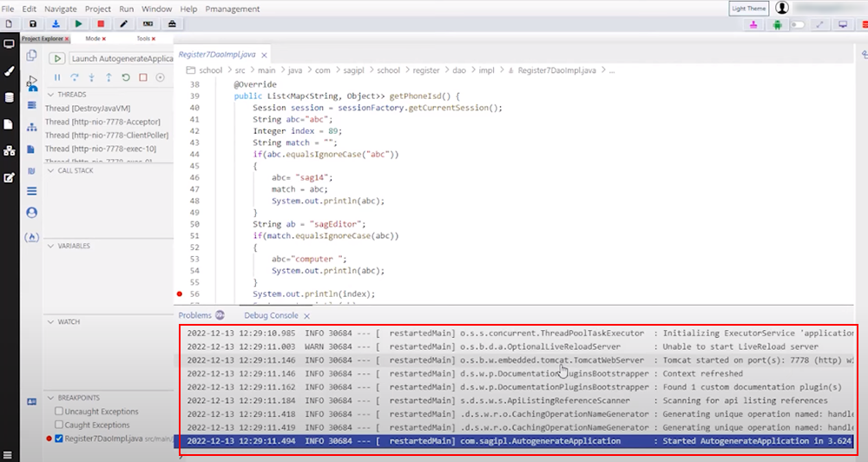Enable the Uncaught Exceptions checkbox
Screen dimensions: 868x462
click(x=59, y=412)
